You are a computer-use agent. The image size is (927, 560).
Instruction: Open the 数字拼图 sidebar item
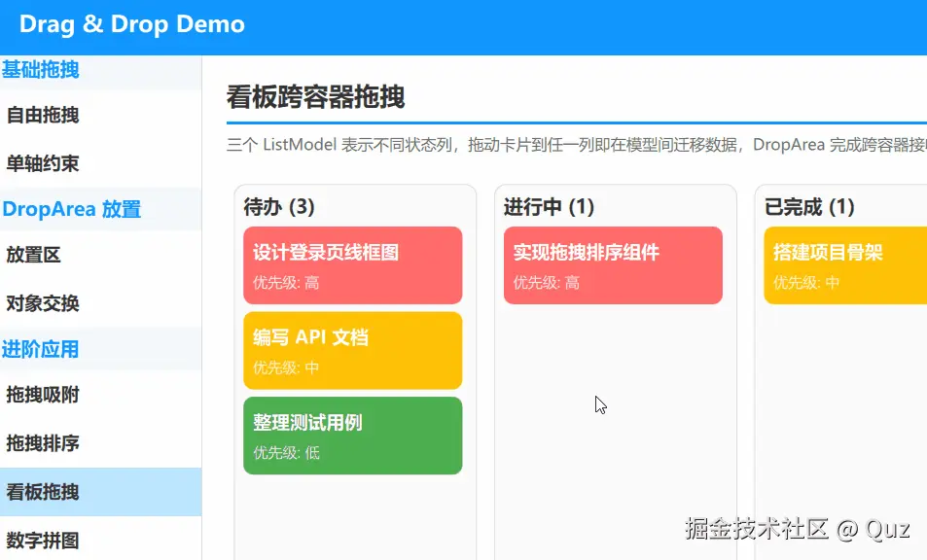pos(100,540)
